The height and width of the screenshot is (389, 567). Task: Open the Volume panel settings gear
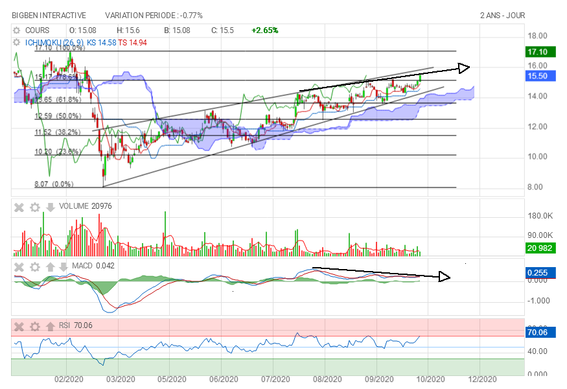coord(35,208)
